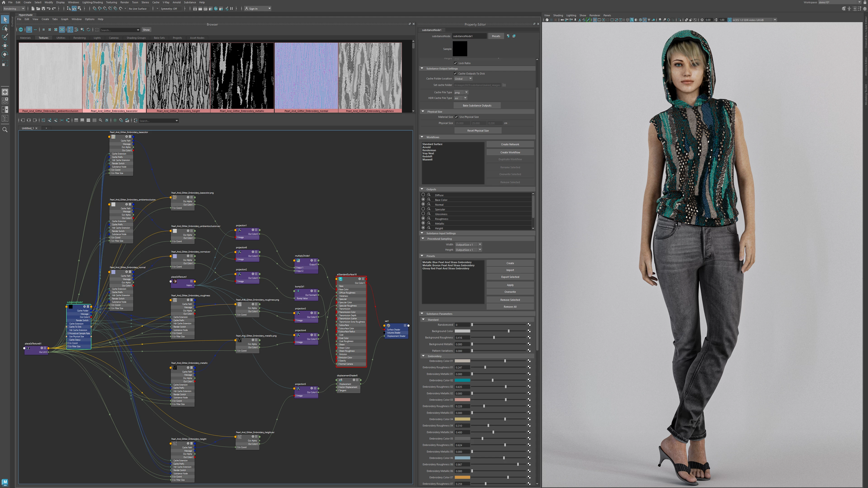Image resolution: width=868 pixels, height=488 pixels.
Task: Click the Save scene icon
Action: [x=43, y=9]
